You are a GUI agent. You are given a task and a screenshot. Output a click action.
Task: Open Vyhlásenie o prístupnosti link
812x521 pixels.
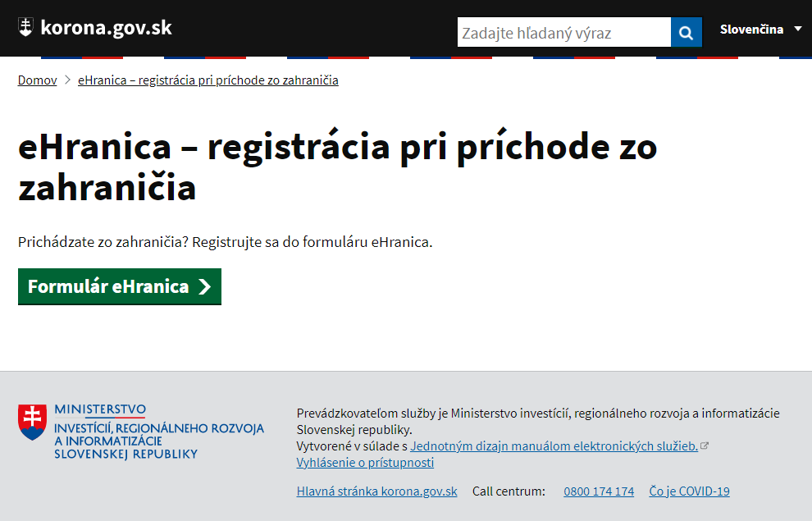pos(365,463)
